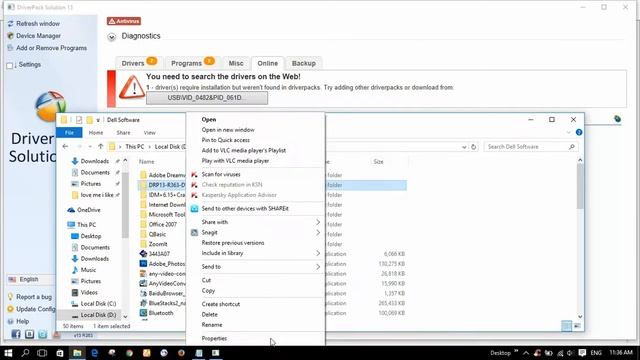Open the Action Center notification icon
The image size is (640, 360).
click(x=582, y=353)
